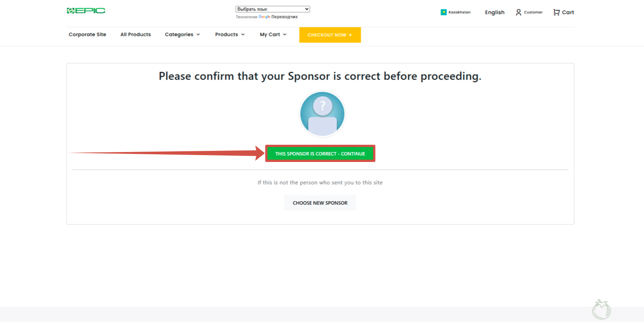The image size is (644, 322).
Task: Open All Products page
Action: tap(136, 34)
